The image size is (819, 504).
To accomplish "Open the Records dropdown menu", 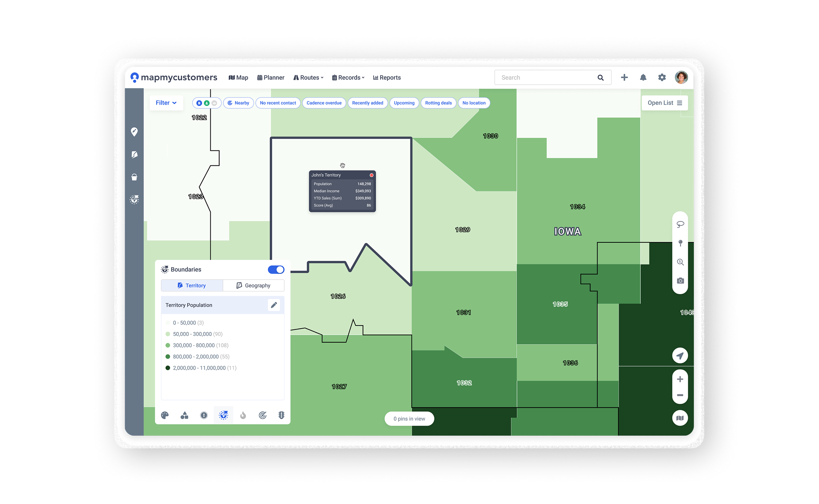I will pos(348,77).
